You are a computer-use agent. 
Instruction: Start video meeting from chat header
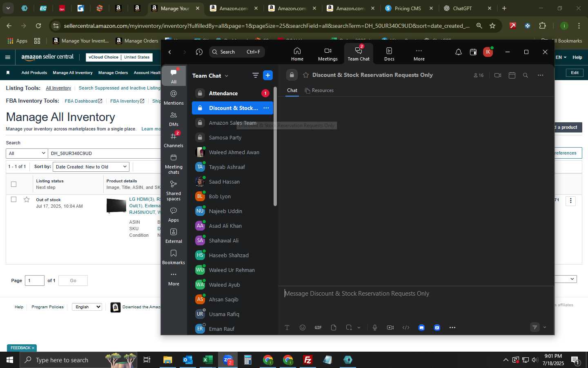tap(497, 75)
